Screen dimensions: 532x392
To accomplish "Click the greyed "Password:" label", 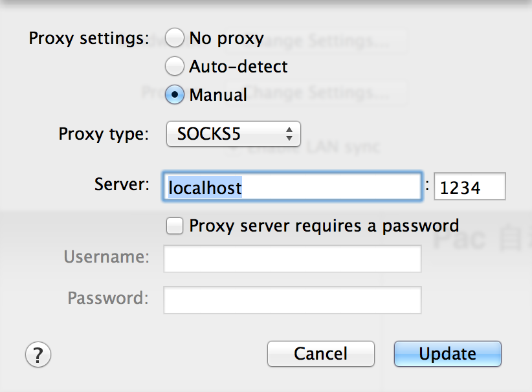I will (108, 299).
